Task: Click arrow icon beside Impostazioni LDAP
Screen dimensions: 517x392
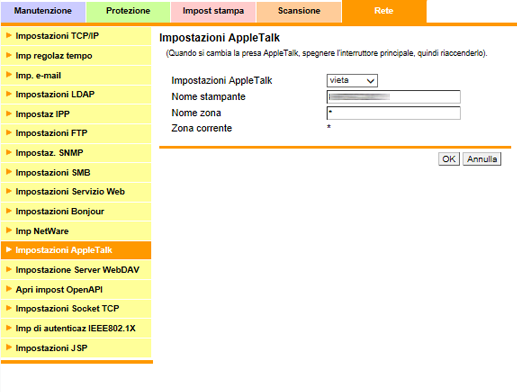Action: (9, 94)
